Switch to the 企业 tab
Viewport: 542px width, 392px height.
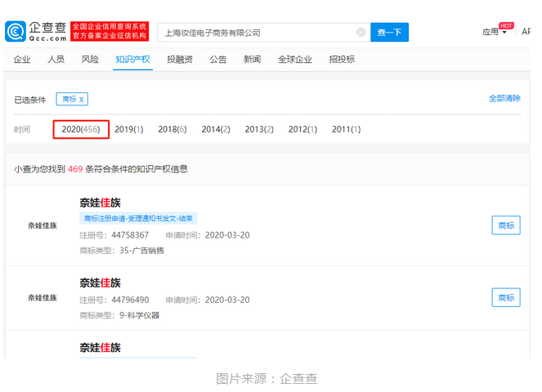click(22, 60)
